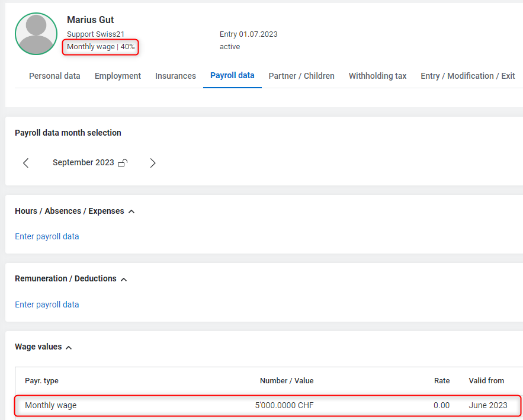Click the Payr. type column header
This screenshot has height=420, width=523.
(41, 381)
